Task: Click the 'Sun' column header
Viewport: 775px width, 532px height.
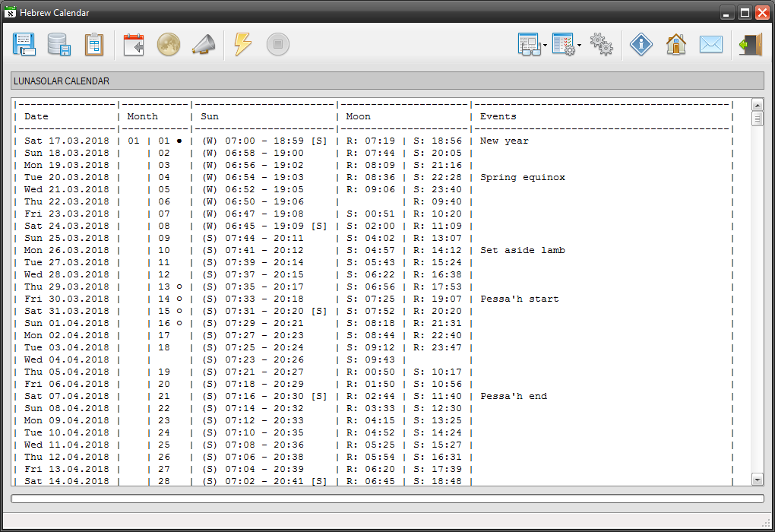Action: pyautogui.click(x=210, y=117)
